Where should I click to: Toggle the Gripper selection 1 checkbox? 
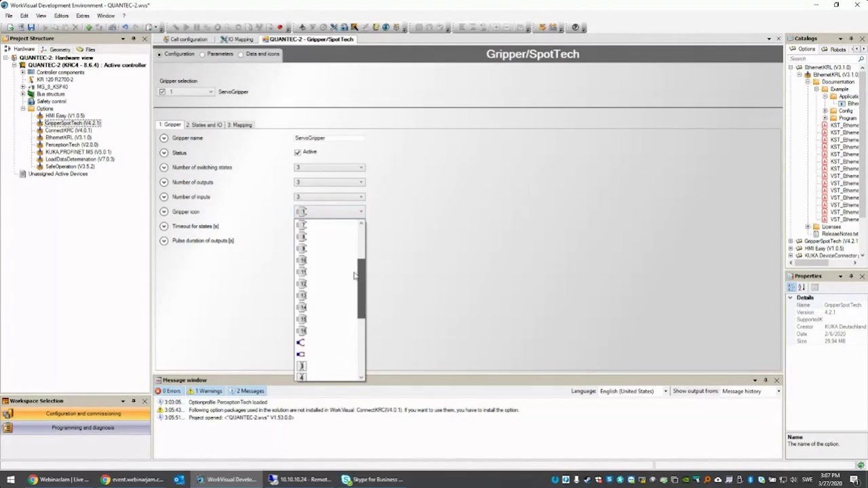tap(162, 91)
